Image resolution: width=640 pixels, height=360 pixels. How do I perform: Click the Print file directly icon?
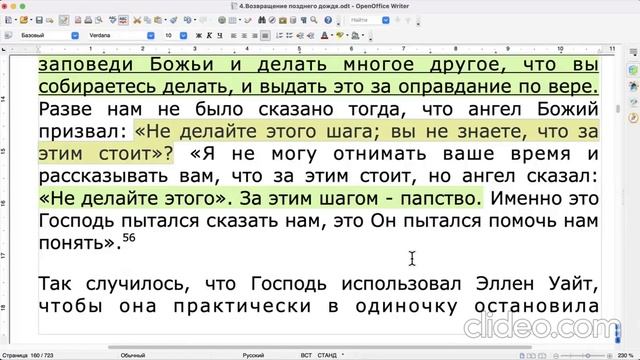click(88, 20)
